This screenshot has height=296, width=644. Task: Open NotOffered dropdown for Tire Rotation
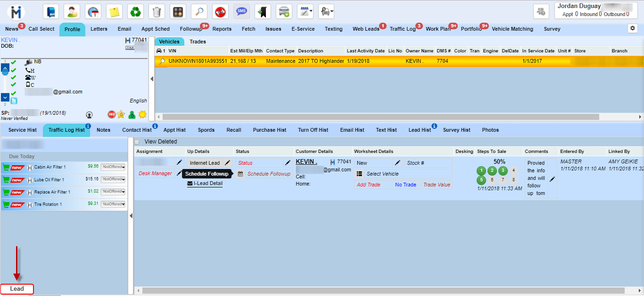pyautogui.click(x=114, y=204)
